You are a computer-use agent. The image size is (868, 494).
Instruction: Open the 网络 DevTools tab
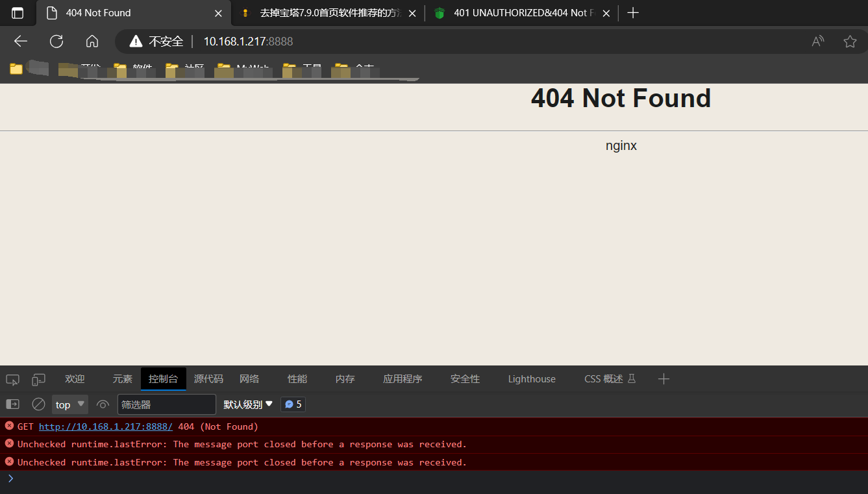pos(249,379)
